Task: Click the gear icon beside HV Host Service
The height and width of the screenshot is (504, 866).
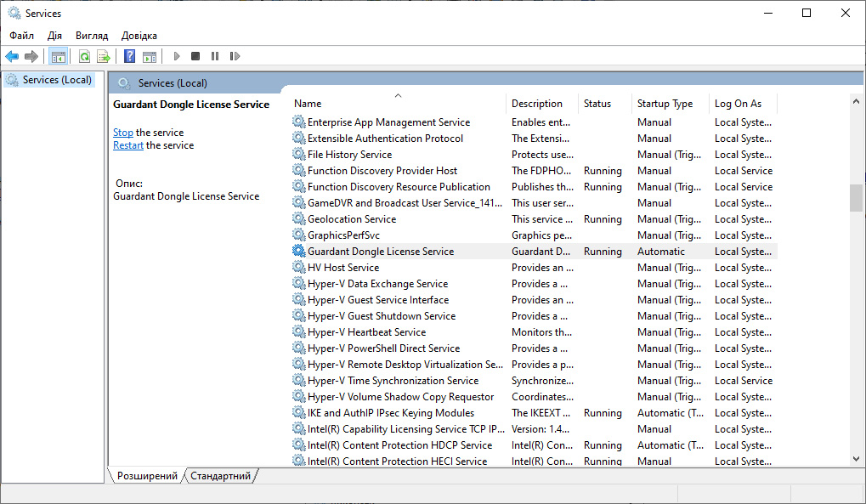Action: 299,268
